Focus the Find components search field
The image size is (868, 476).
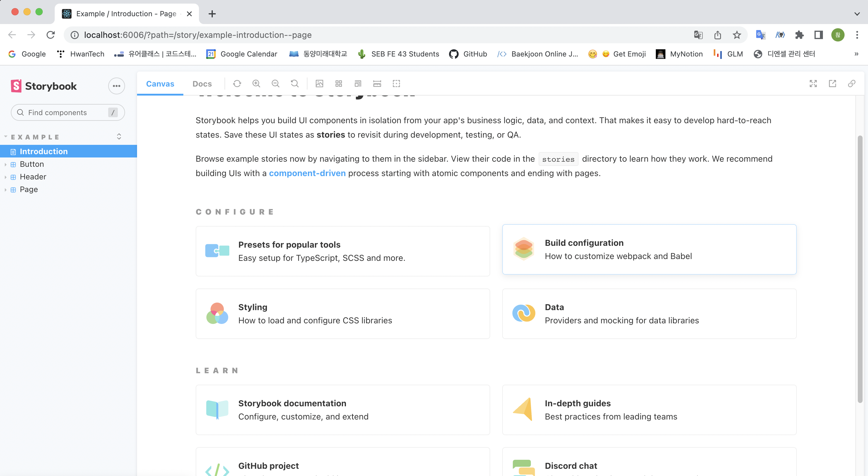tap(64, 112)
